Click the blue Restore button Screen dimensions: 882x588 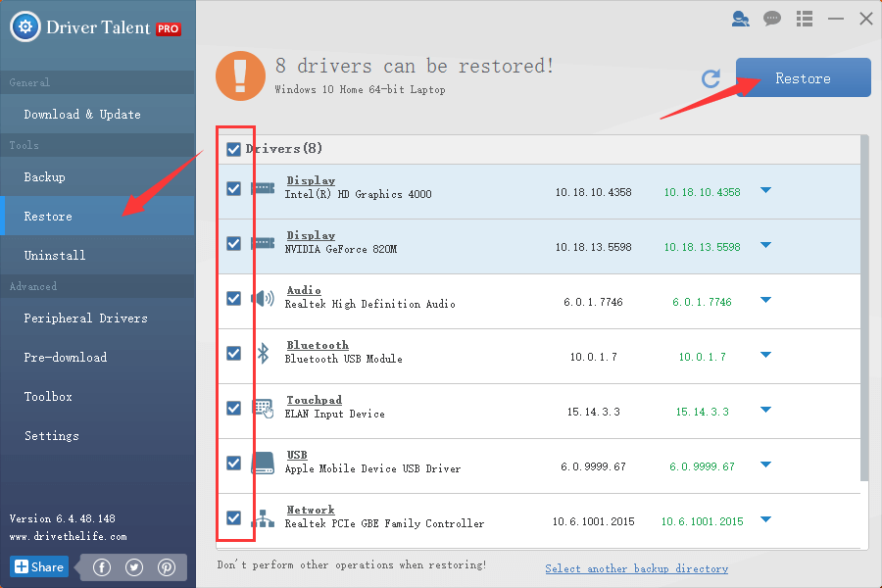tap(804, 77)
